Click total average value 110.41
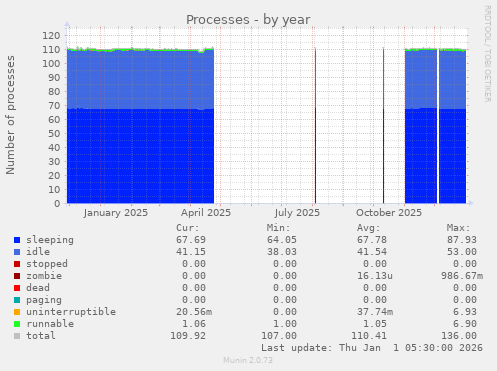497x371 pixels. tap(369, 336)
